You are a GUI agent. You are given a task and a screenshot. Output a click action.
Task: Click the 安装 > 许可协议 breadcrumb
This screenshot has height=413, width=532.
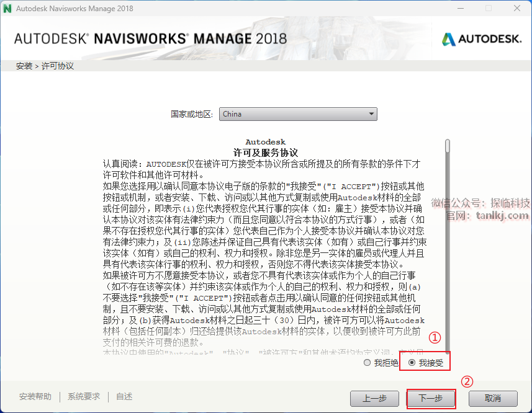pos(45,66)
